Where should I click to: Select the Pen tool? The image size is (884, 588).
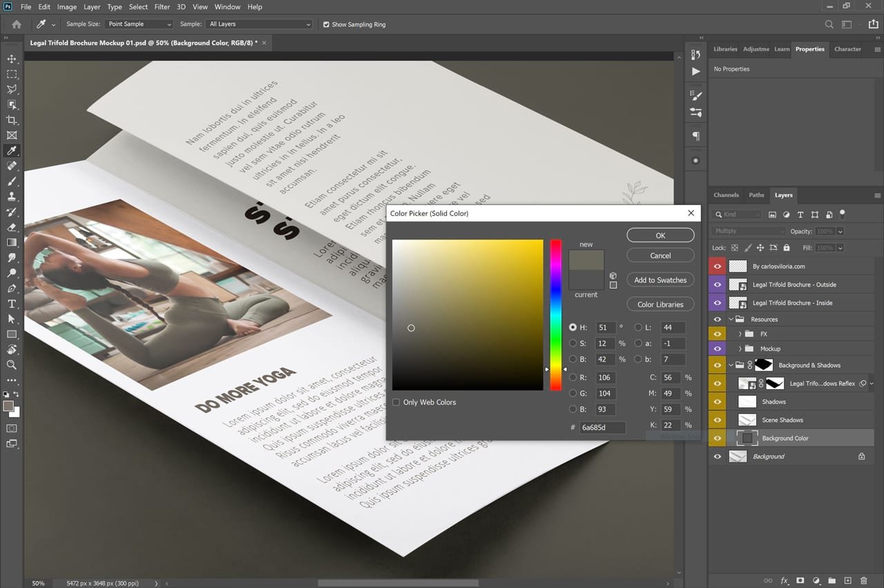(12, 288)
